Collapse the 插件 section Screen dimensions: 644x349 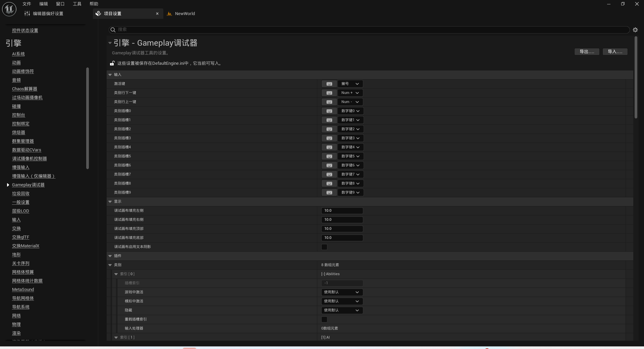pos(110,256)
